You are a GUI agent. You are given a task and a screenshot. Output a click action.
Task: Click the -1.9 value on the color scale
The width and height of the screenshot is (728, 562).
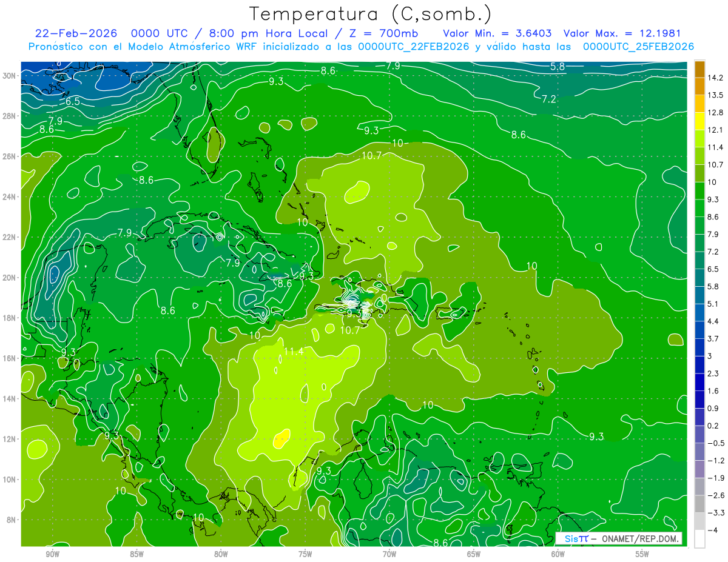point(715,478)
